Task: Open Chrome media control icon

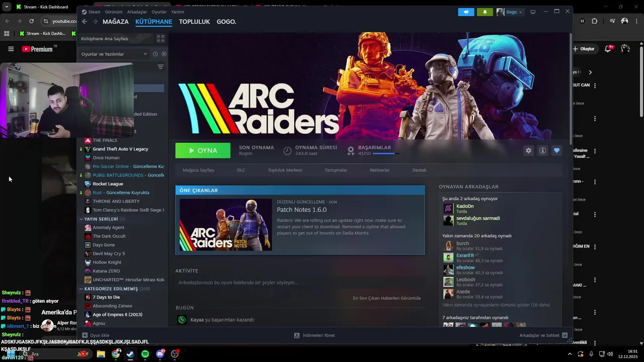Action: (612, 21)
